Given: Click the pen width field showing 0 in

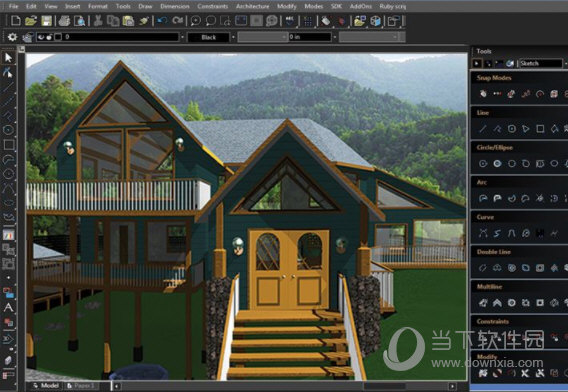Looking at the screenshot, I should coord(310,37).
